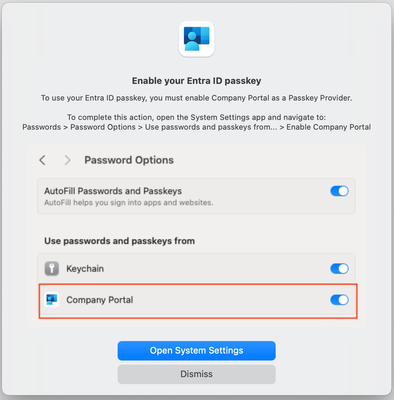The height and width of the screenshot is (400, 394).
Task: Dismiss the passkey dialog
Action: [x=196, y=374]
